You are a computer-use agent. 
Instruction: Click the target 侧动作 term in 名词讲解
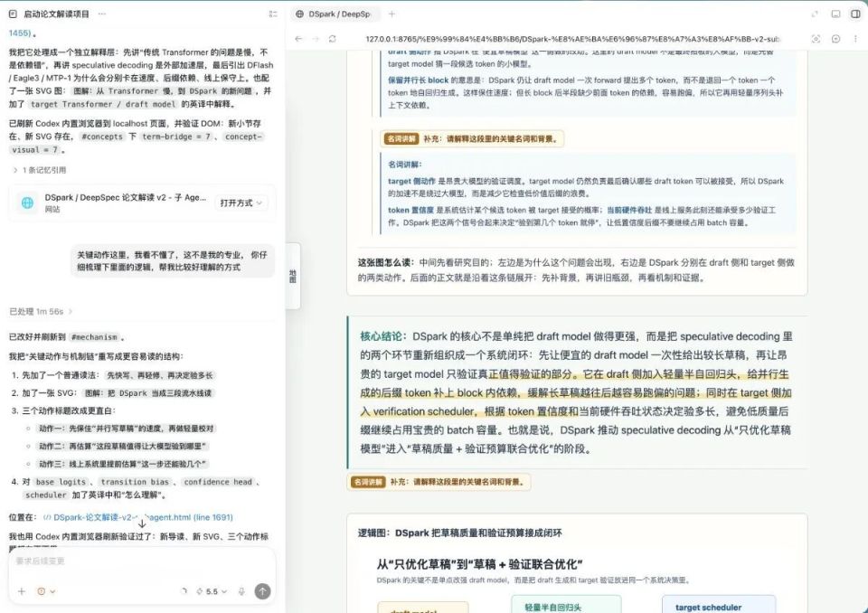point(411,181)
